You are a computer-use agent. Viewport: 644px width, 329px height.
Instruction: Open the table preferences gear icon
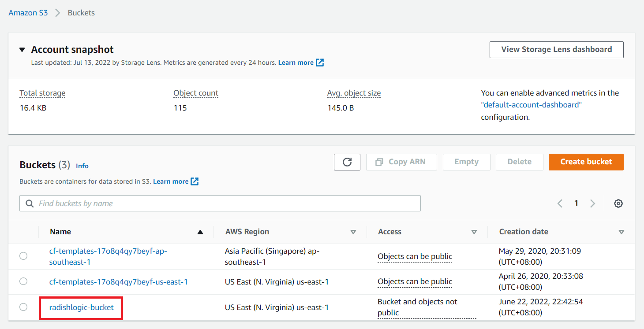[x=618, y=203]
